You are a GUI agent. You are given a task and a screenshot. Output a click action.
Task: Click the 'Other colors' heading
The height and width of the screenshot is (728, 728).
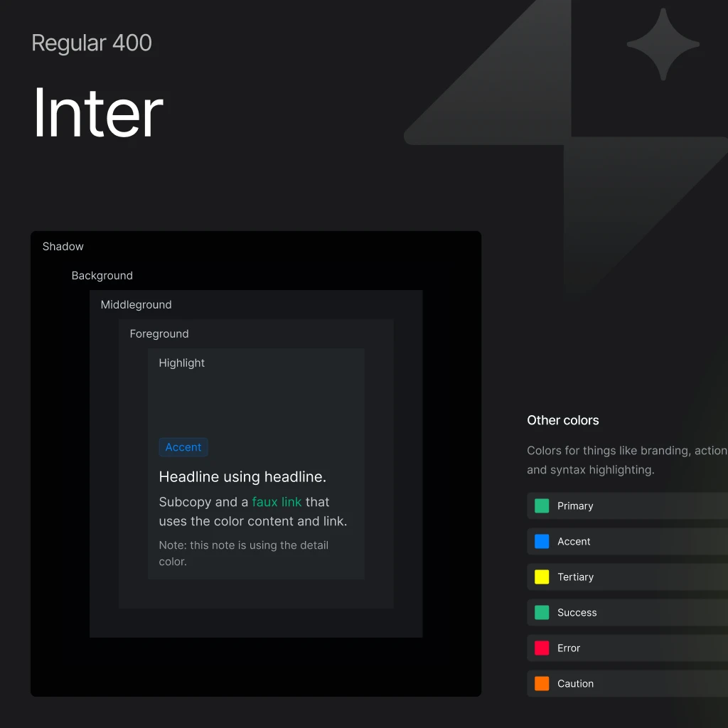(563, 421)
